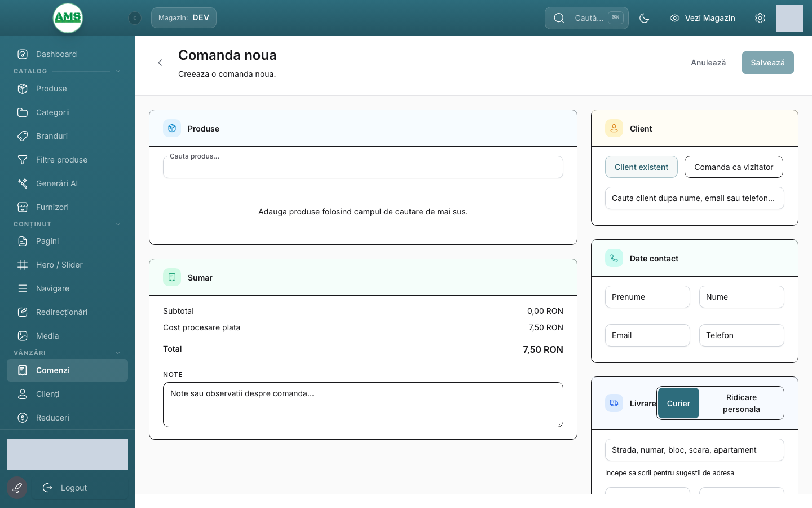Click the Salvează button

point(767,63)
